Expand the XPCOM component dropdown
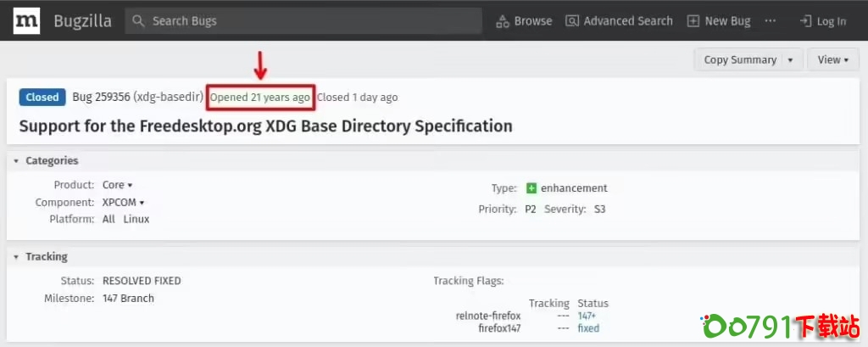868x347 pixels. tap(142, 203)
